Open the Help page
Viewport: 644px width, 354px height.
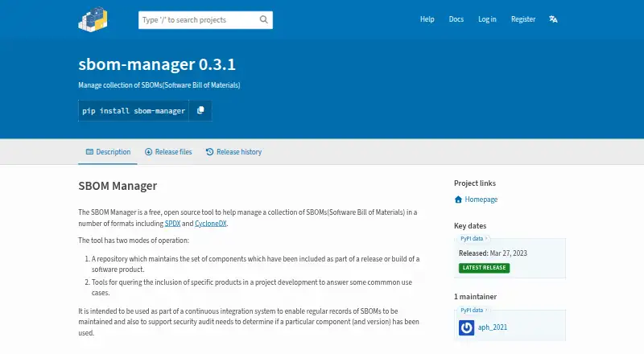[x=427, y=19]
